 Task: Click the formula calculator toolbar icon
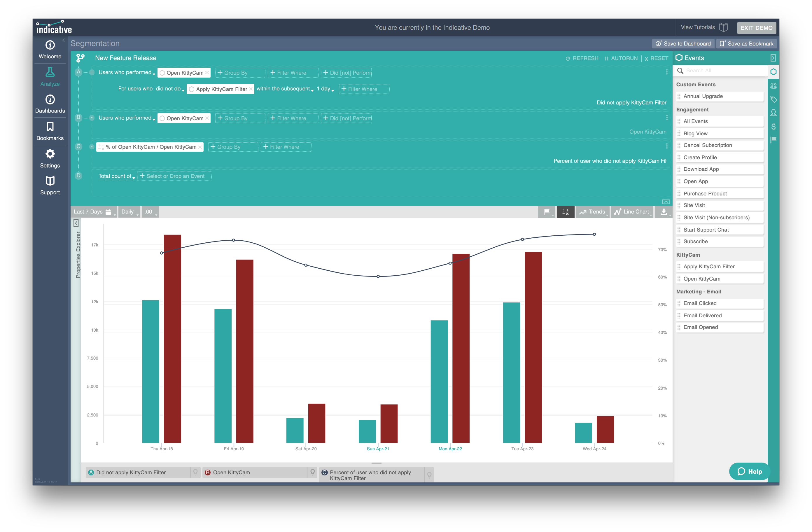565,212
